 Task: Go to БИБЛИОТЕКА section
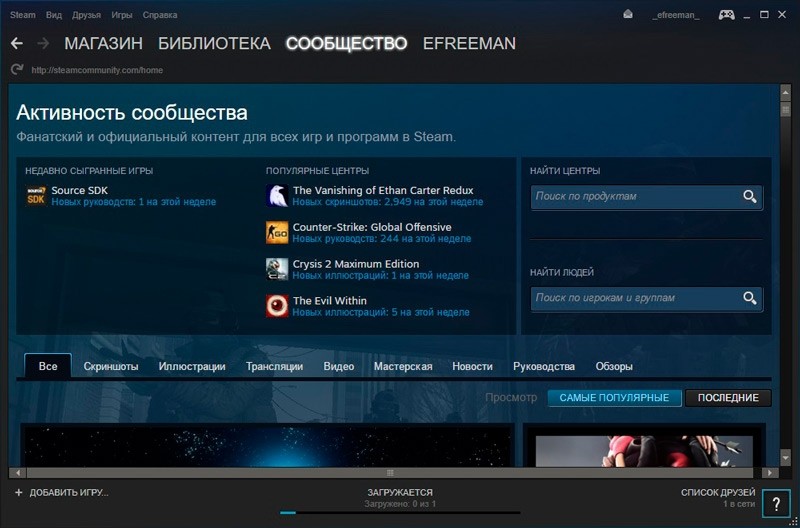pos(214,44)
